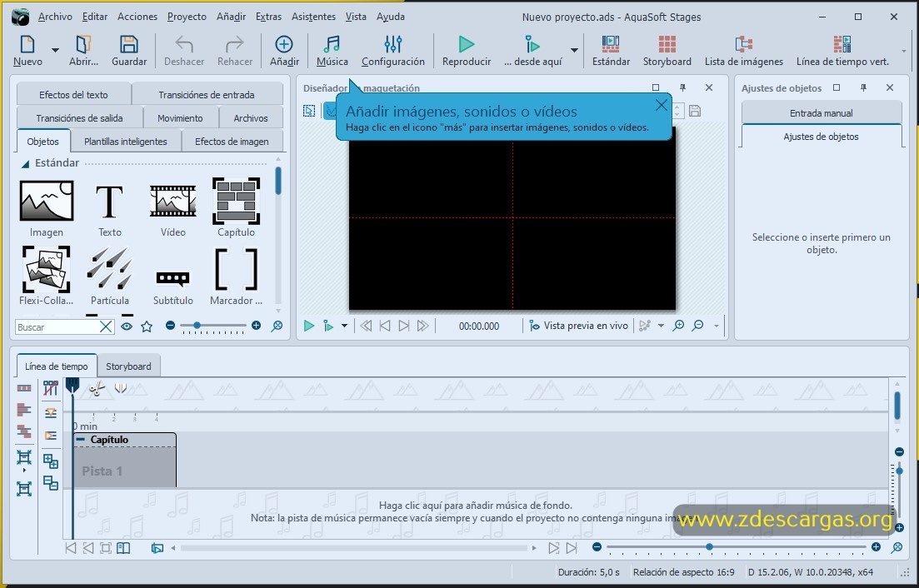Click the playhead marker on timeline
Viewport: 919px width, 588px height.
point(72,385)
